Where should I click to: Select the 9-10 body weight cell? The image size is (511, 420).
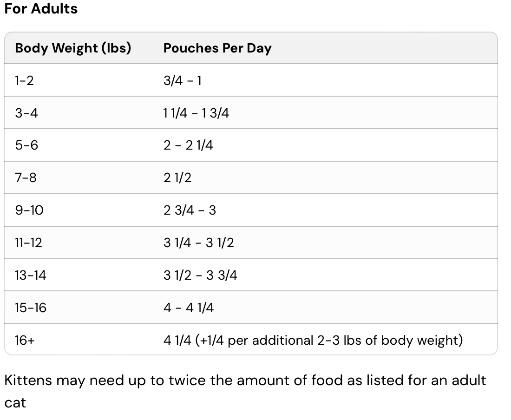pos(29,210)
